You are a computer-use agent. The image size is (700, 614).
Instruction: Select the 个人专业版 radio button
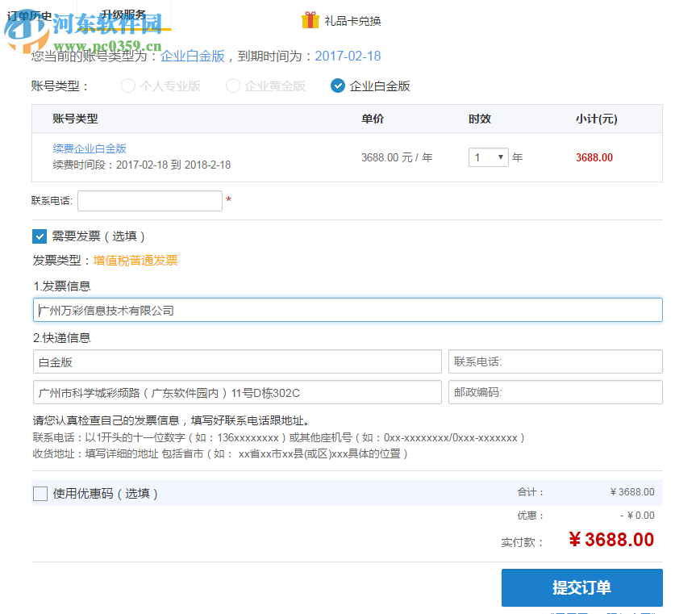[127, 85]
